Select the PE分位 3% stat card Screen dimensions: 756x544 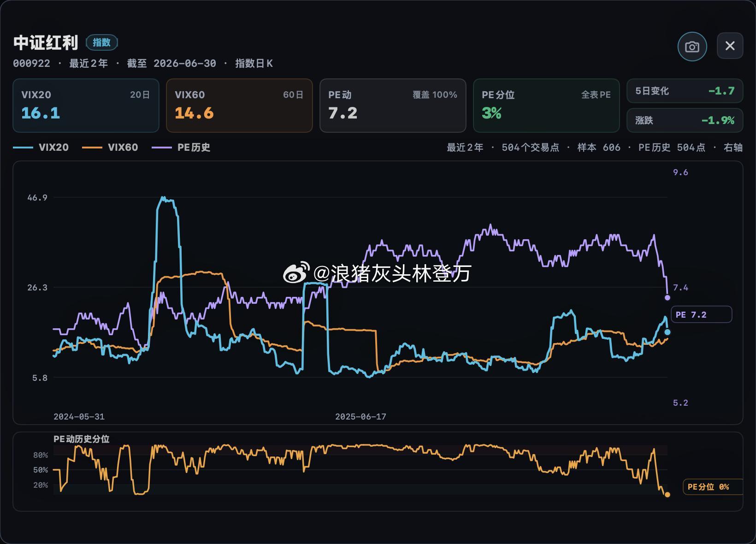546,106
